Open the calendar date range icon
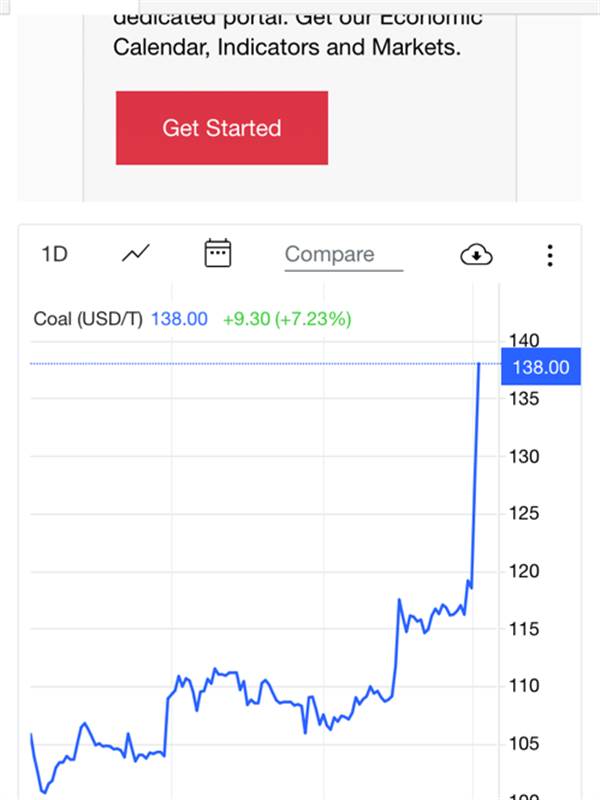 (217, 254)
